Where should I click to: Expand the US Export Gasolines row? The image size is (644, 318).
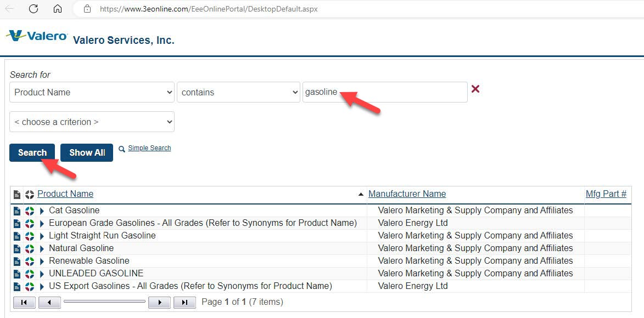point(42,286)
